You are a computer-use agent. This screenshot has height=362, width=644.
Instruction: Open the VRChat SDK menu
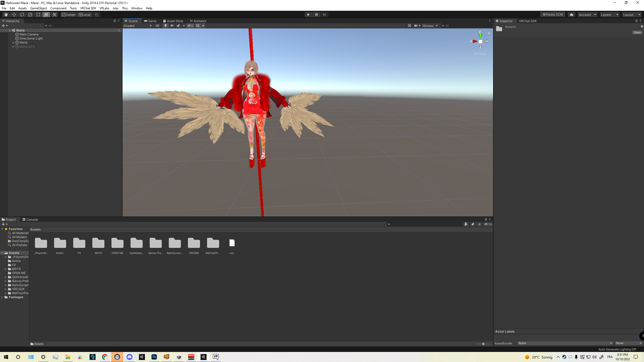tap(88, 8)
